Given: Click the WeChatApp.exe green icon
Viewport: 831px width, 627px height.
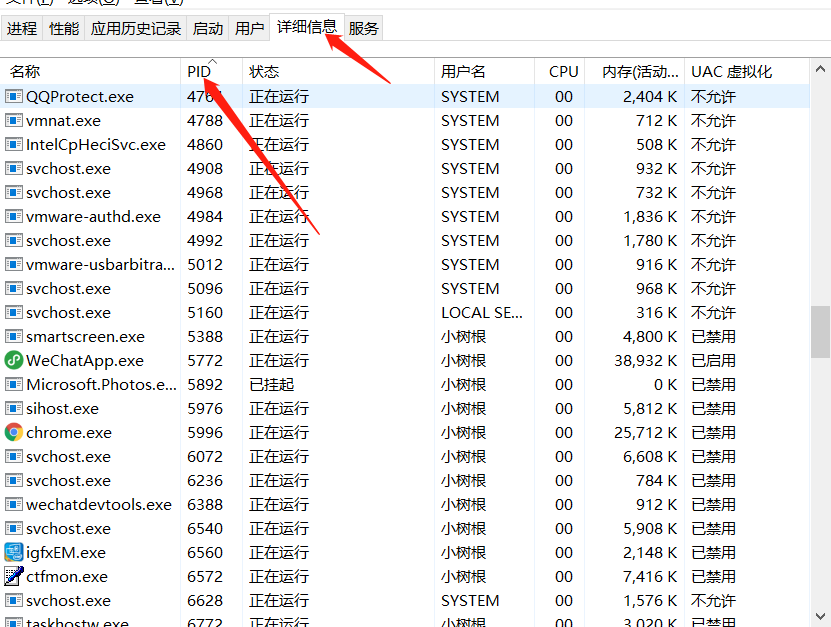Looking at the screenshot, I should (x=14, y=360).
